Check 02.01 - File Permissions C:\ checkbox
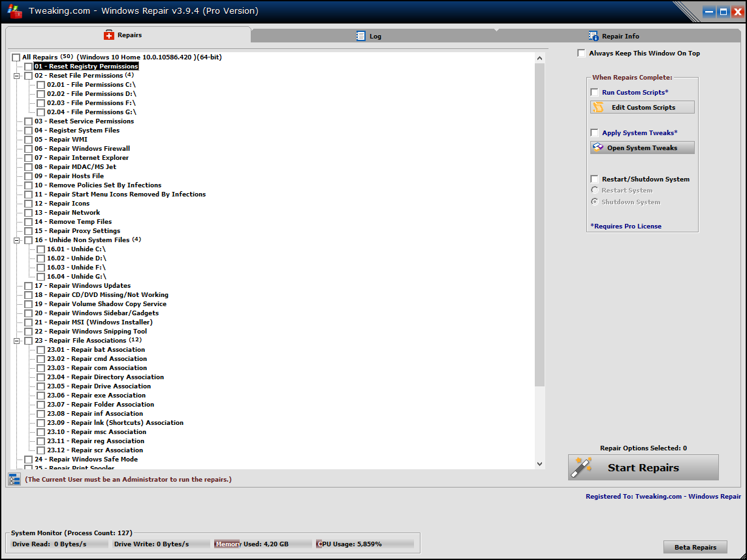747x560 pixels. pyautogui.click(x=41, y=85)
